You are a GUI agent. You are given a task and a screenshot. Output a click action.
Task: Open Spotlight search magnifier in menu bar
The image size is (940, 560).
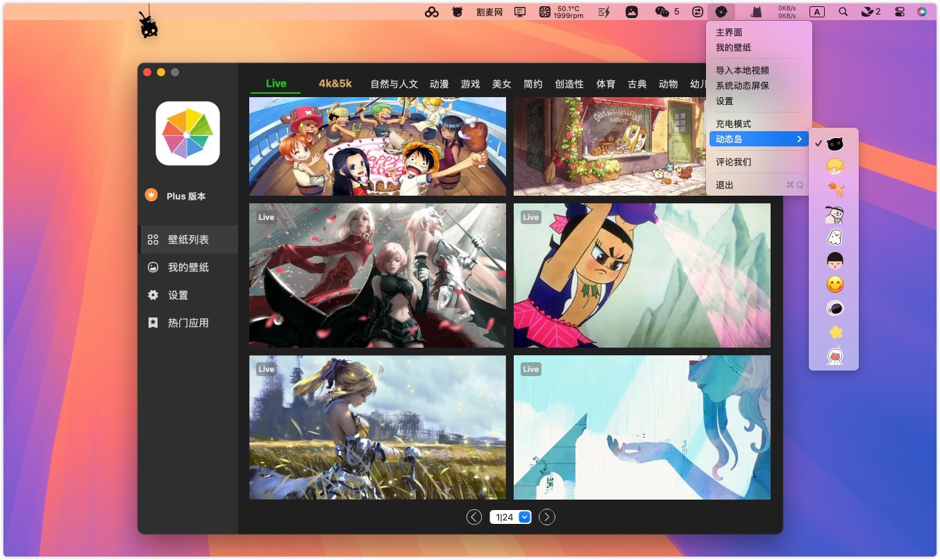(x=843, y=12)
